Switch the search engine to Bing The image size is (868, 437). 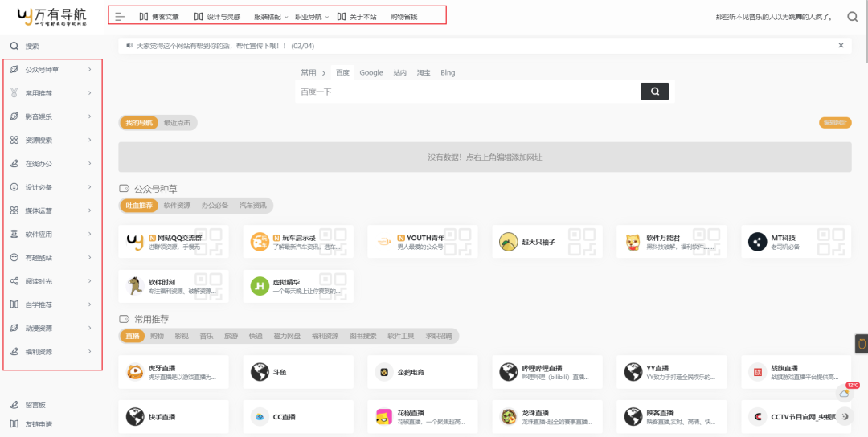448,72
